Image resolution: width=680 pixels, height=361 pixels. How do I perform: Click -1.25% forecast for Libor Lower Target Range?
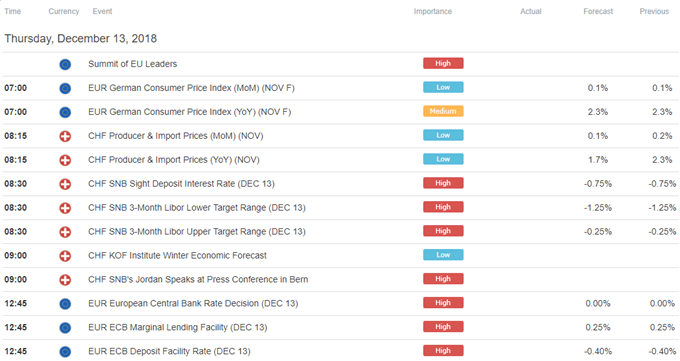pos(598,208)
